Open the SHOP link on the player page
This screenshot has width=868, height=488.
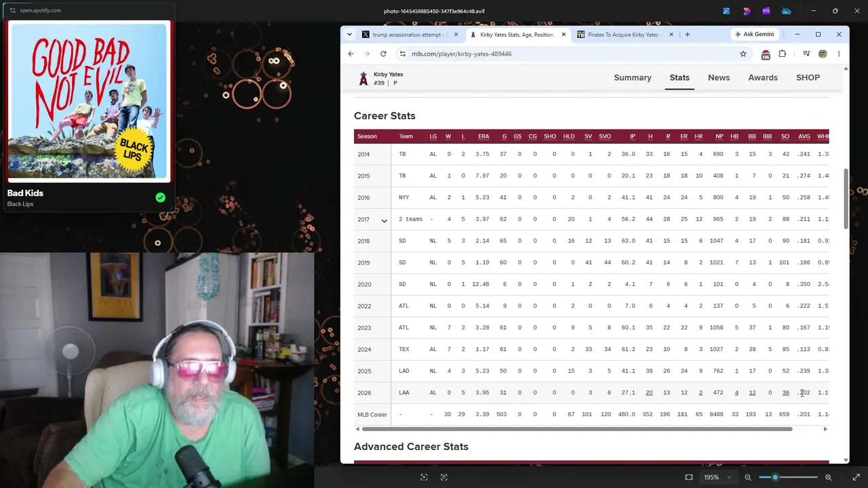[808, 77]
